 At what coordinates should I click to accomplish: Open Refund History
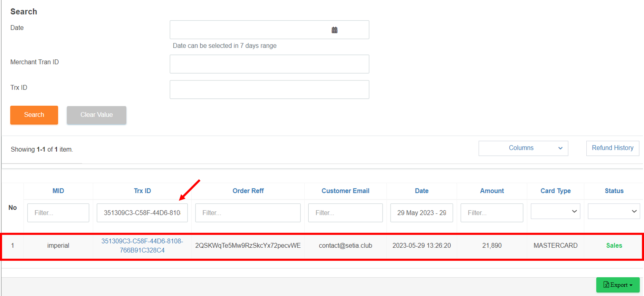612,148
